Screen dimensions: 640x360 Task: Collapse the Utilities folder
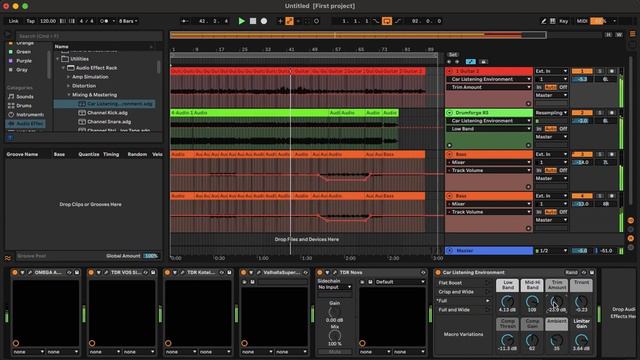(x=58, y=59)
